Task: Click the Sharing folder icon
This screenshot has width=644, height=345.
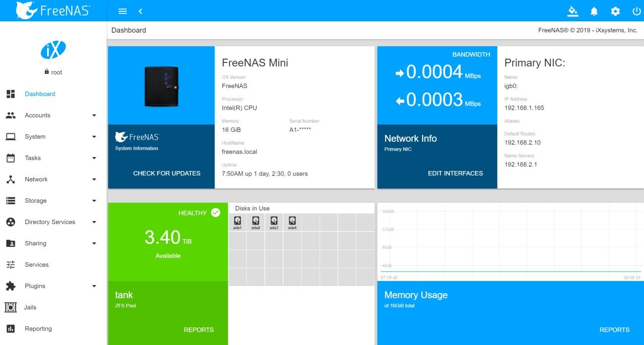Action: [x=10, y=243]
